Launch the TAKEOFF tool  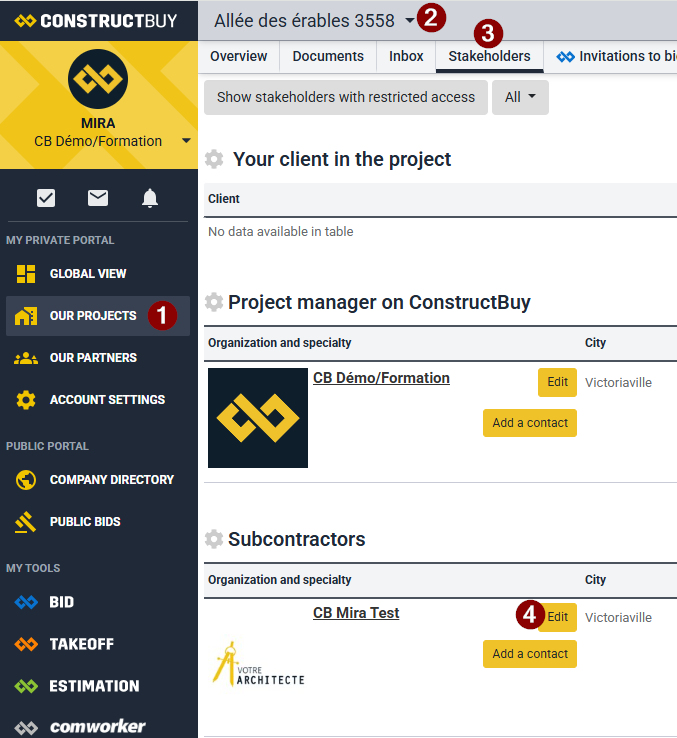[81, 644]
